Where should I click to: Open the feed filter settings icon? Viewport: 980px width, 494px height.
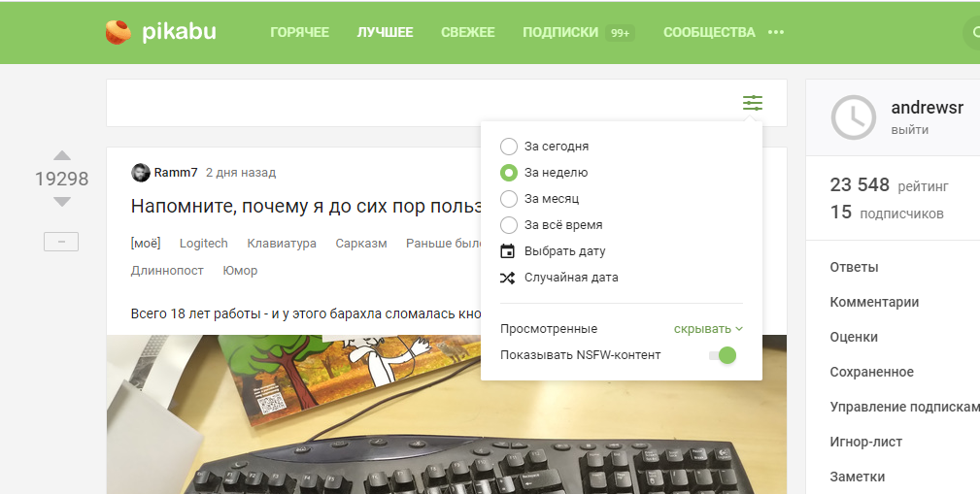coord(753,103)
